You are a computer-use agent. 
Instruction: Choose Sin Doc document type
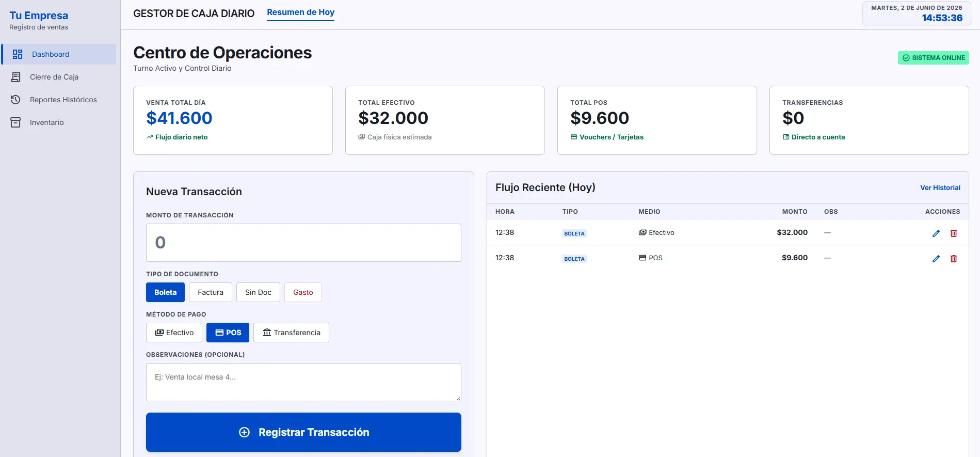pyautogui.click(x=258, y=292)
